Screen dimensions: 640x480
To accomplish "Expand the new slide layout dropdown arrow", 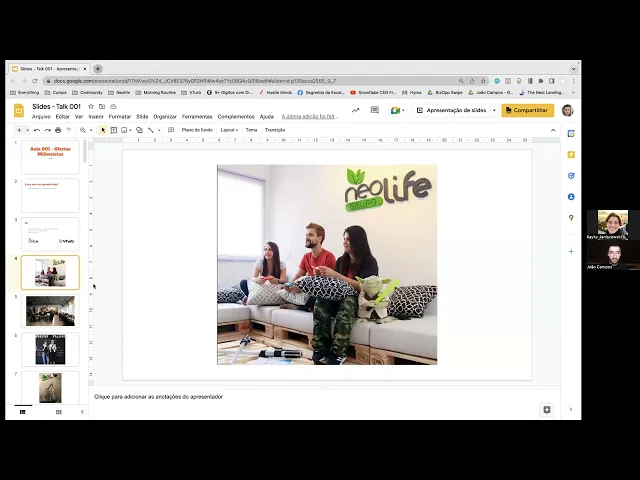I will (27, 130).
